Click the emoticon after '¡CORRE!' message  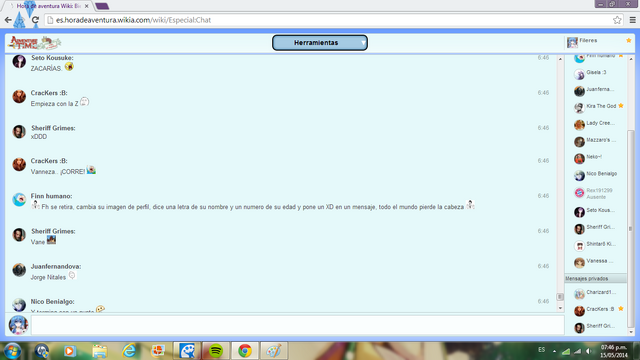[x=91, y=169]
